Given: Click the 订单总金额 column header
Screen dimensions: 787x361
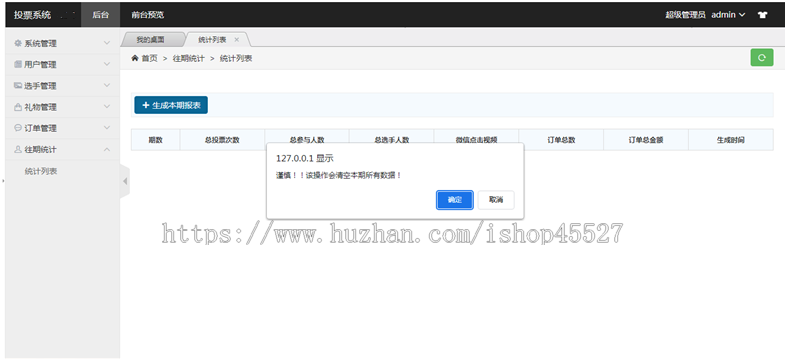Looking at the screenshot, I should pyautogui.click(x=646, y=140).
